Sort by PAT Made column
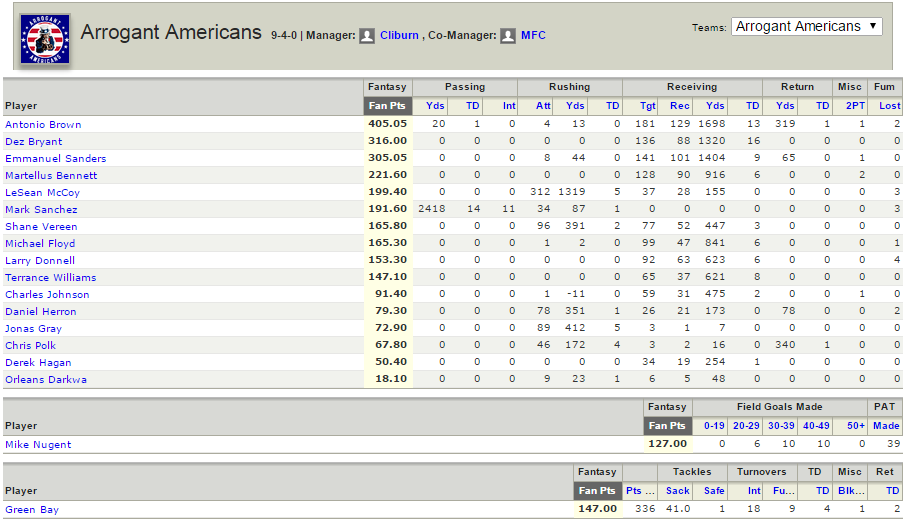Image resolution: width=908 pixels, height=524 pixels. [887, 426]
